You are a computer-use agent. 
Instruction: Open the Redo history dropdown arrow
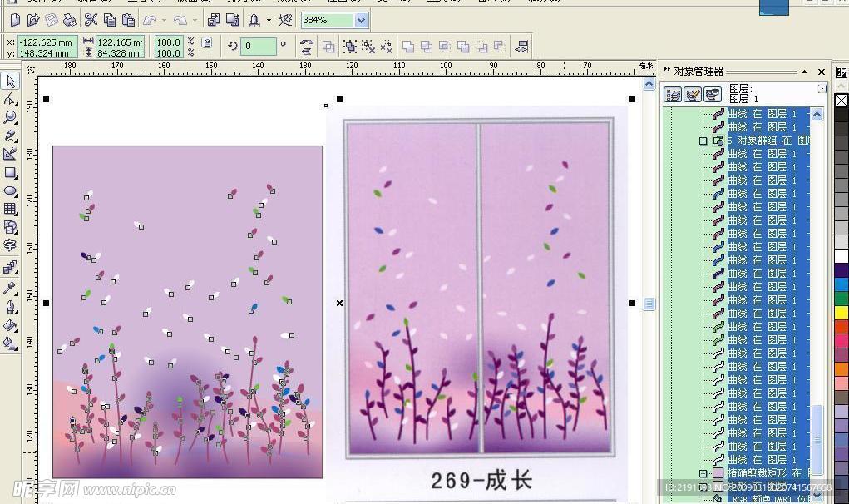(195, 21)
